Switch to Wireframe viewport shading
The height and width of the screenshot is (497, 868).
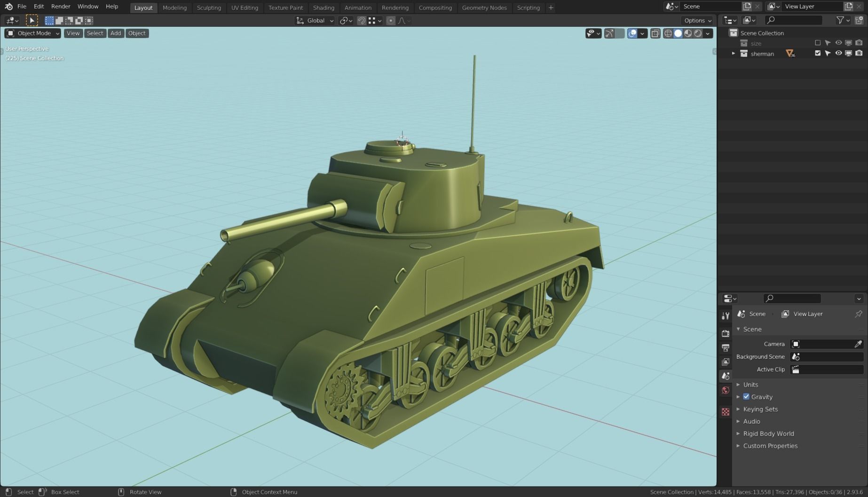click(x=668, y=33)
